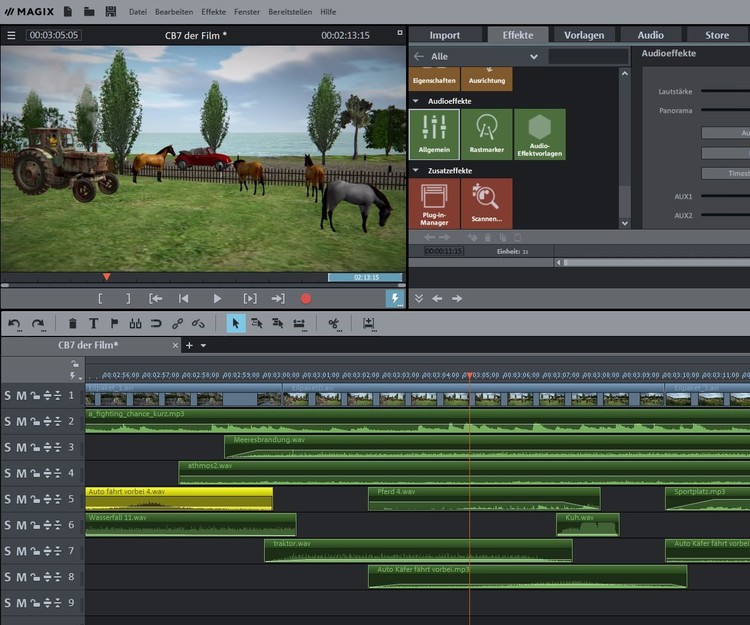Select the single-track mouse mode
Screen dimensions: 750x625
257,324
